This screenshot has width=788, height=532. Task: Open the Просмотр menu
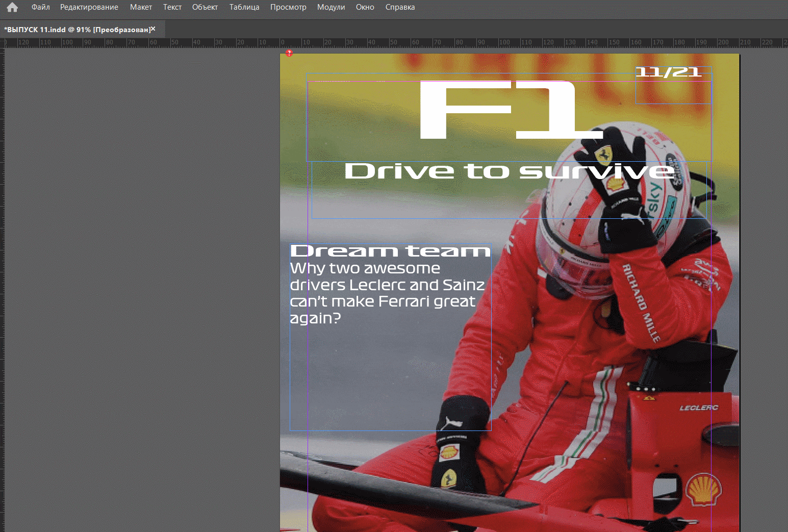288,7
